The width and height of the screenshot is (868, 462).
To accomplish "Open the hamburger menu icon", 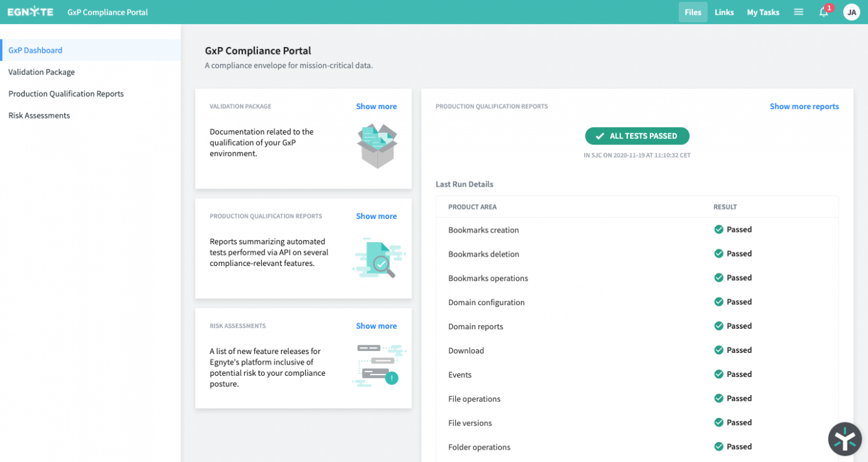I will coord(799,12).
